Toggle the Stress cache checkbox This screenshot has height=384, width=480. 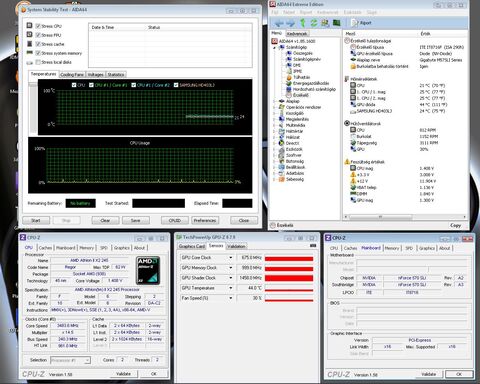tap(38, 44)
